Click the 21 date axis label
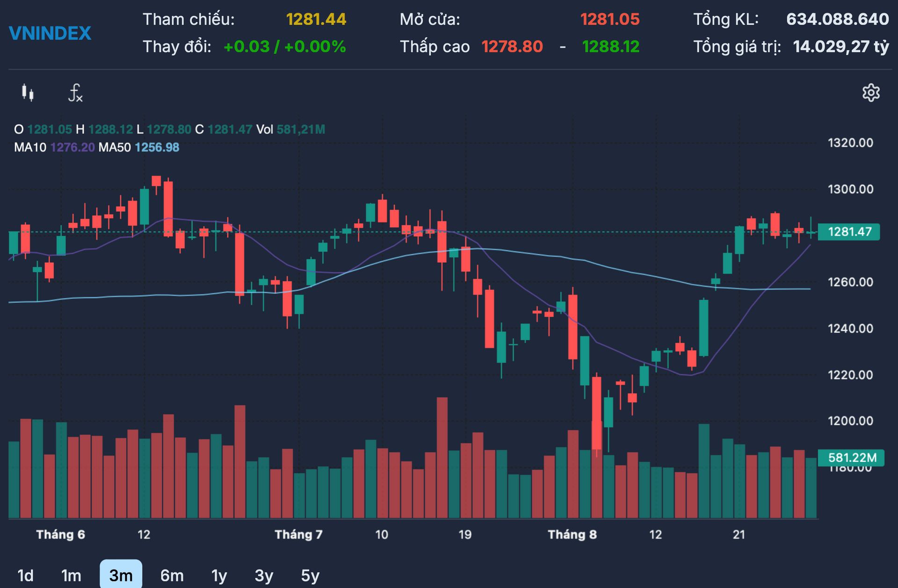Image resolution: width=898 pixels, height=588 pixels. tap(739, 534)
